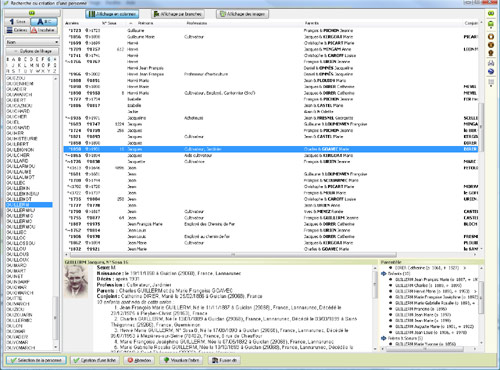The width and height of the screenshot is (500, 370).
Task: Sort by the Prénoms column header
Action: point(145,23)
